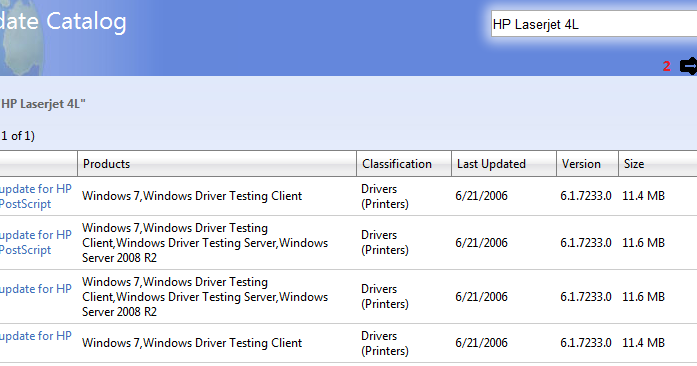697x366 pixels.
Task: Sort results by Classification column header
Action: click(x=404, y=164)
